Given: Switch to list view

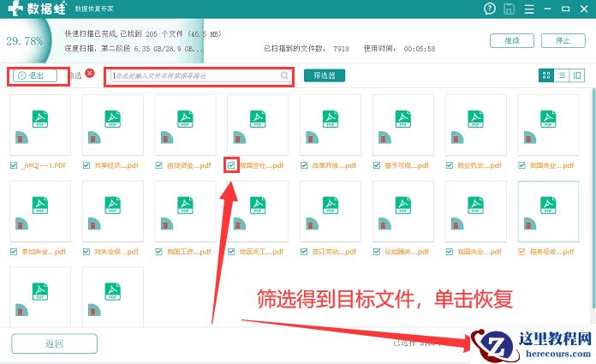Looking at the screenshot, I should tap(562, 75).
